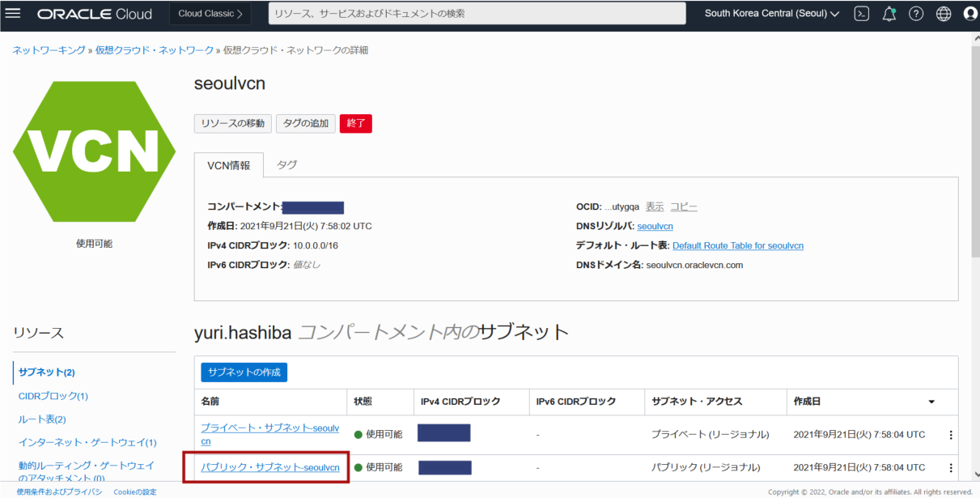Go to 仮想クラウド・ネットワーク breadcrumb

(155, 50)
